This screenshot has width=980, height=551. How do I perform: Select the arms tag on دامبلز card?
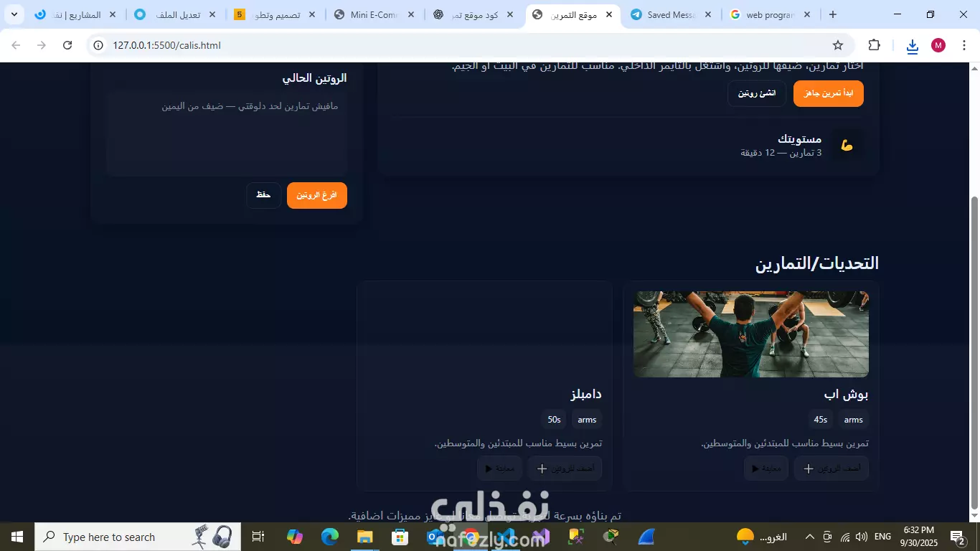click(x=587, y=420)
